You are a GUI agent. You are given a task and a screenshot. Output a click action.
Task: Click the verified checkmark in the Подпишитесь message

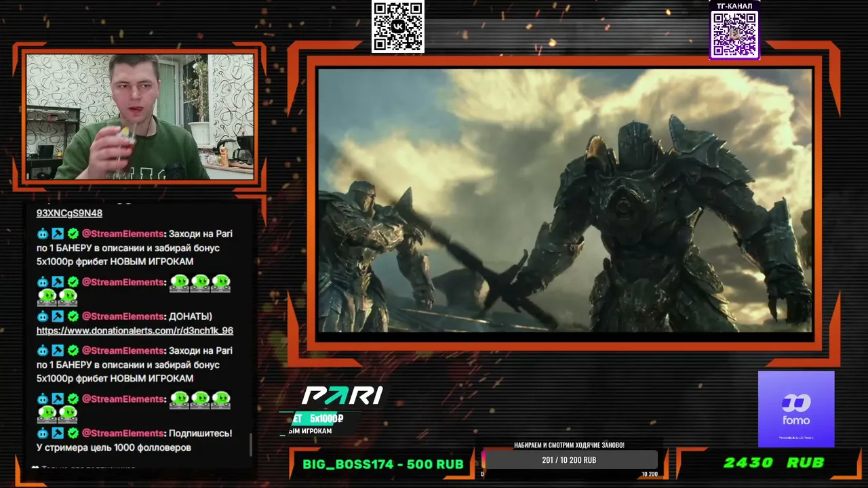click(x=73, y=433)
